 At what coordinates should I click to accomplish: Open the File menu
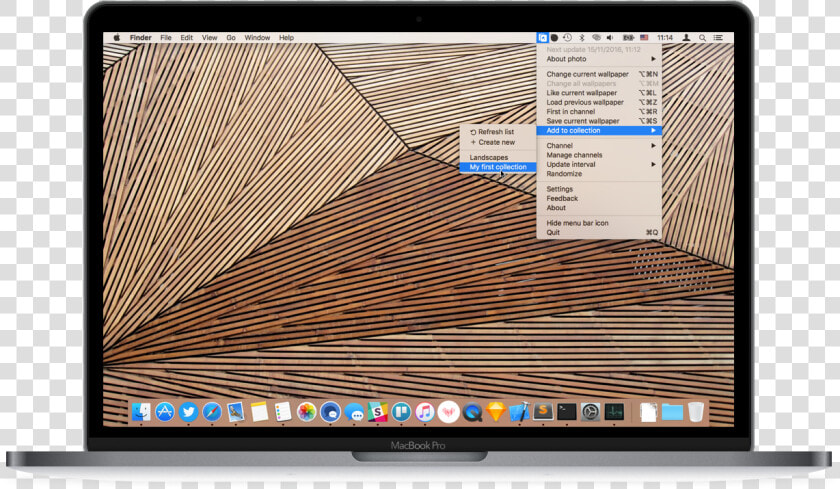[x=166, y=37]
